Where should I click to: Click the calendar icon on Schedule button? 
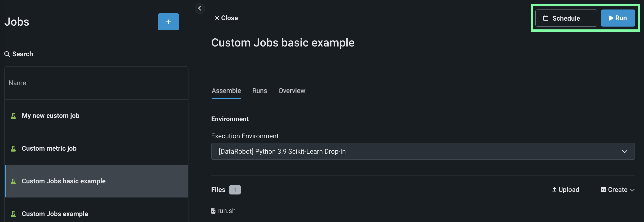click(x=546, y=18)
